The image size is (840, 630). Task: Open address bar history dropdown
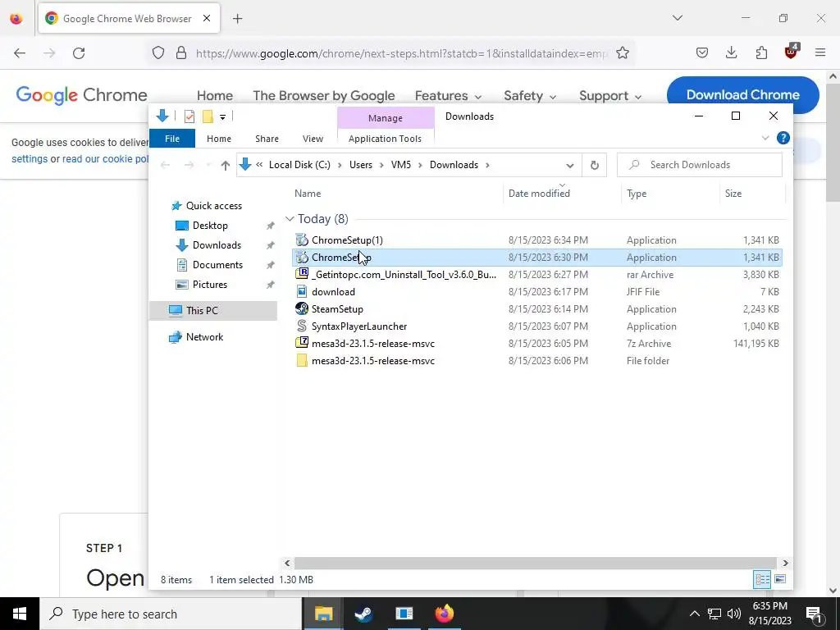570,165
